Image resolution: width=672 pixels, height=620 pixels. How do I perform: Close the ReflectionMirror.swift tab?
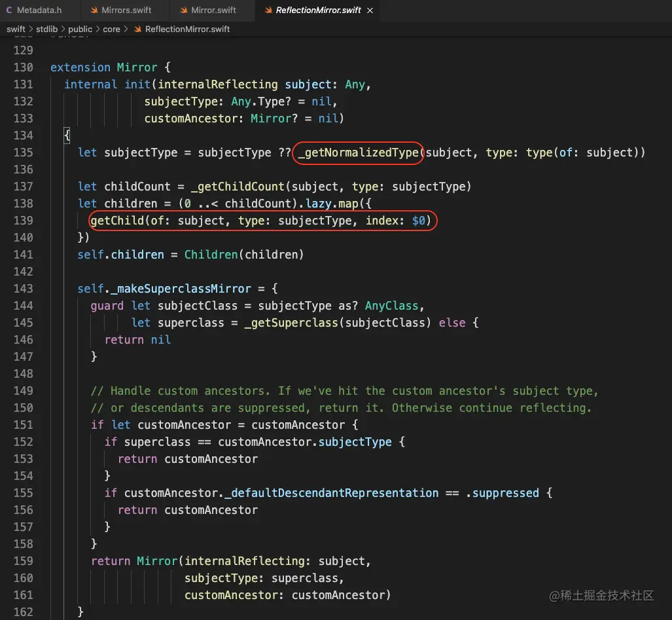click(x=370, y=10)
